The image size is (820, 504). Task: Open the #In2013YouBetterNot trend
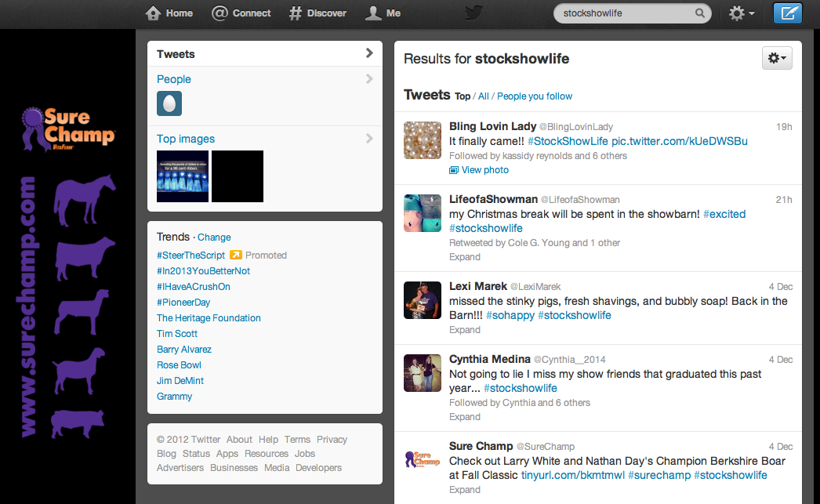(x=203, y=271)
